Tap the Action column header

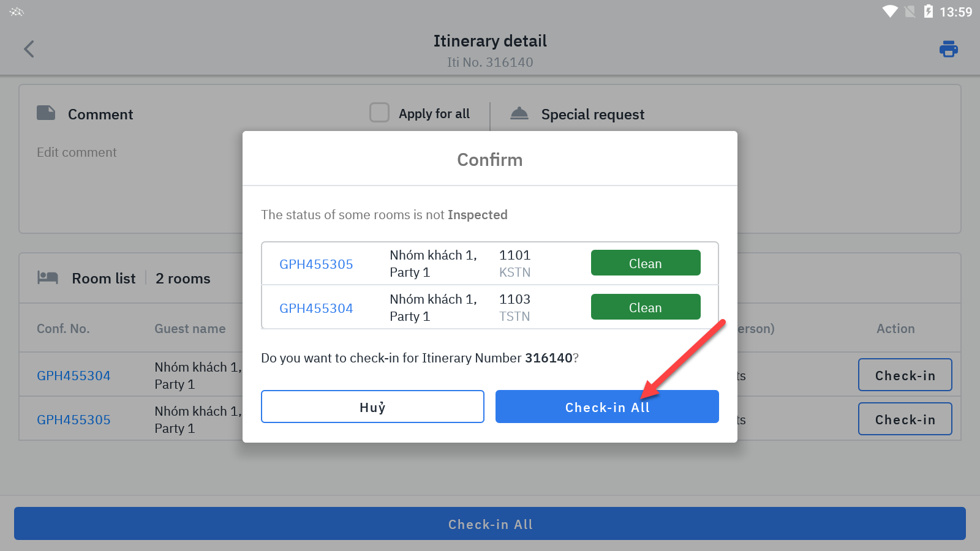895,329
